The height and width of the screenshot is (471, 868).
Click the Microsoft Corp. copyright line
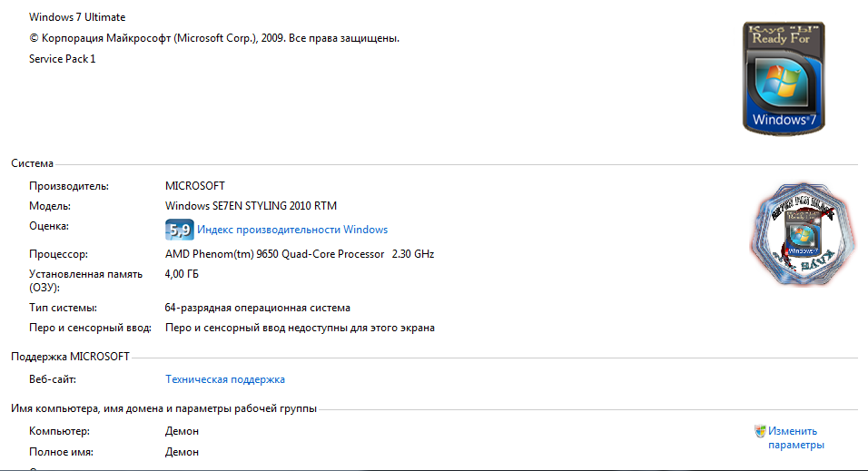click(x=214, y=38)
